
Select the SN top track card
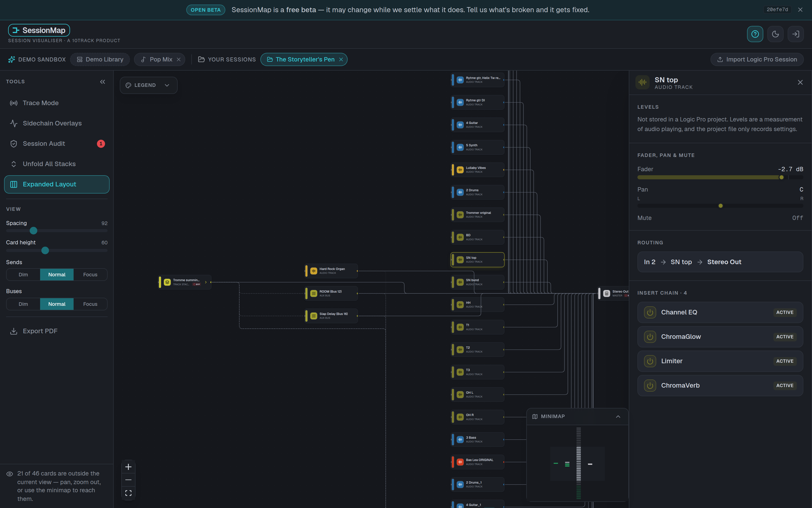point(477,260)
